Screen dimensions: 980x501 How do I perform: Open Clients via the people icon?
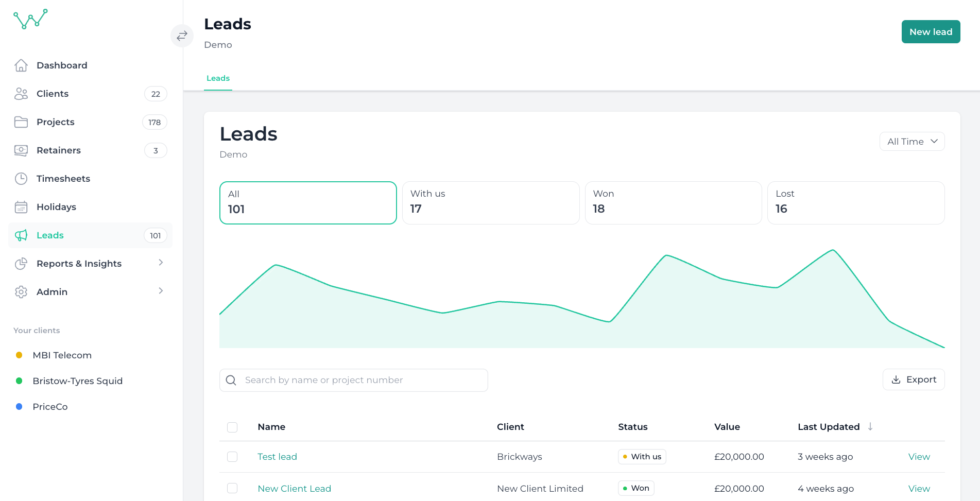[x=21, y=94]
